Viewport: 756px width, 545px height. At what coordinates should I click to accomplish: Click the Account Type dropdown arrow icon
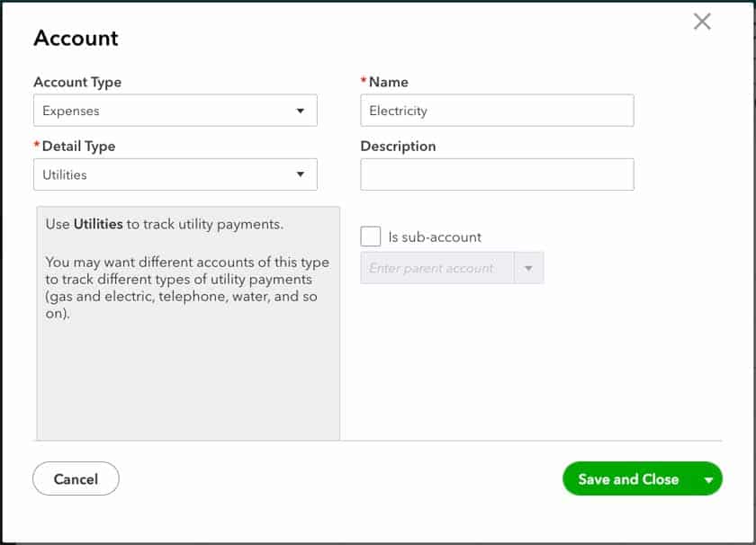[301, 110]
